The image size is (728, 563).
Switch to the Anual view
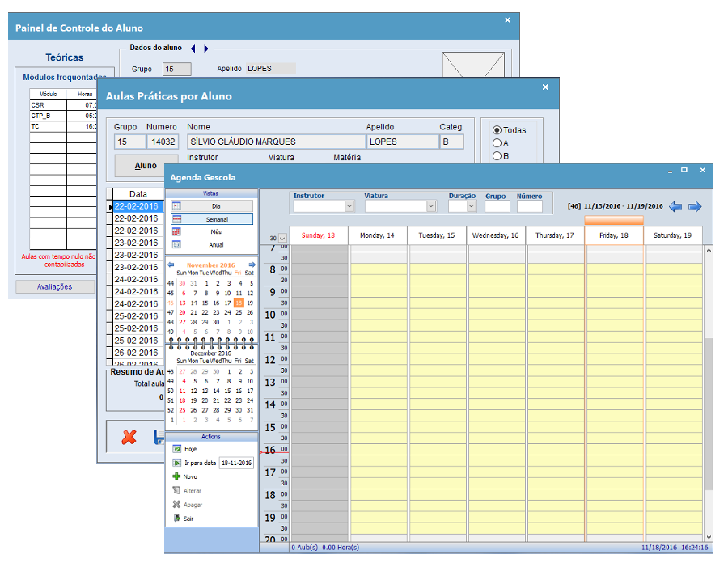point(212,245)
